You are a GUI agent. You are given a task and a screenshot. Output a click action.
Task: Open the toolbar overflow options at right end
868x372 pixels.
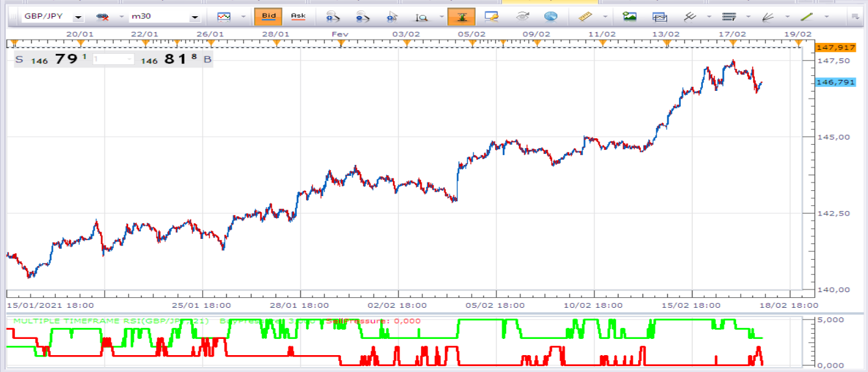tap(856, 17)
